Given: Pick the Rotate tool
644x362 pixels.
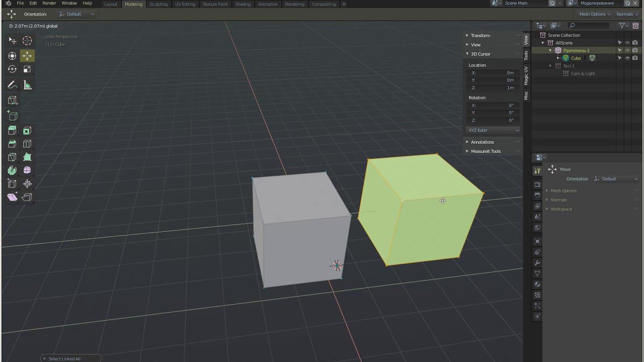Looking at the screenshot, I should point(12,69).
